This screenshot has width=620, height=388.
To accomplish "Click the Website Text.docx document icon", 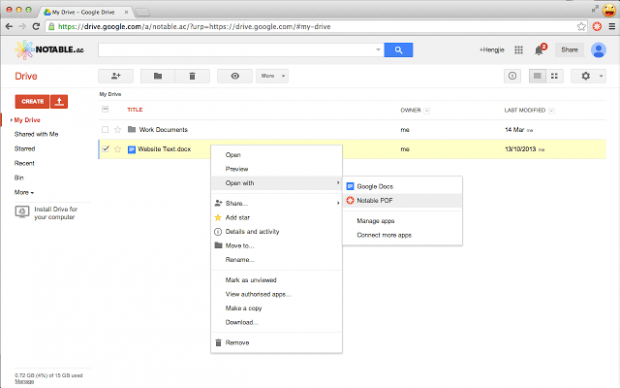I will click(132, 150).
